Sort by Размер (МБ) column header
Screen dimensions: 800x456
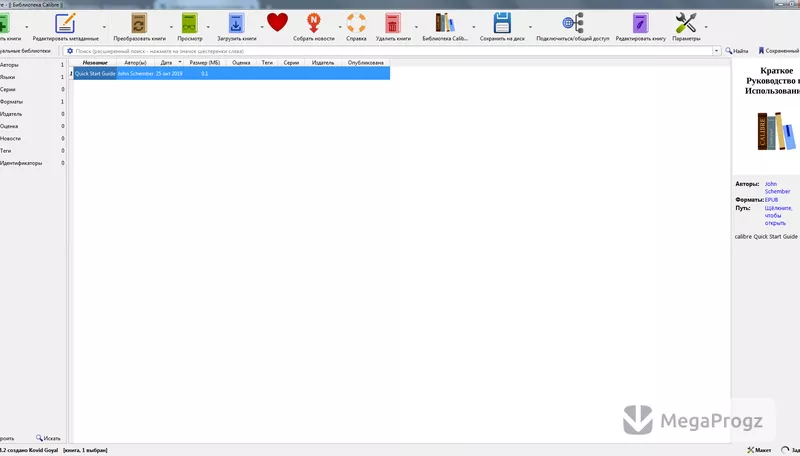205,63
